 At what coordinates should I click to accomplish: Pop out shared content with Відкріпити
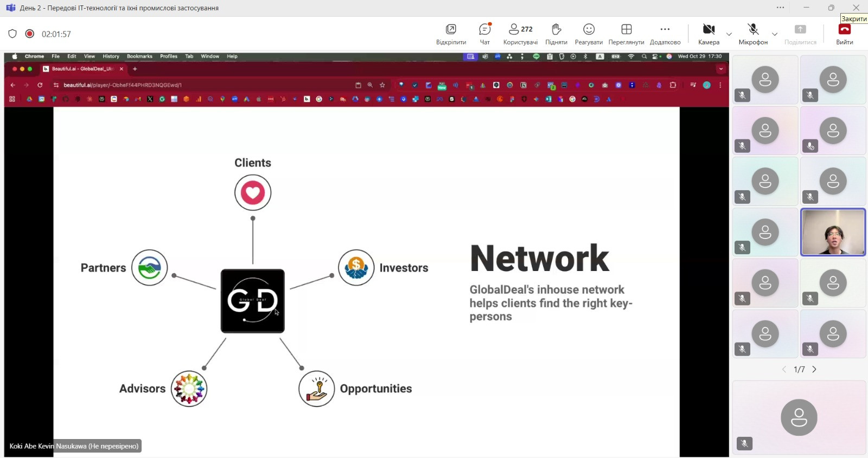point(451,34)
